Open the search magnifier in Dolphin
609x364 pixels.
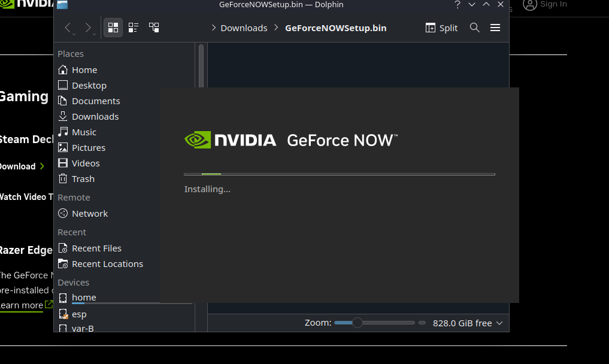click(475, 28)
